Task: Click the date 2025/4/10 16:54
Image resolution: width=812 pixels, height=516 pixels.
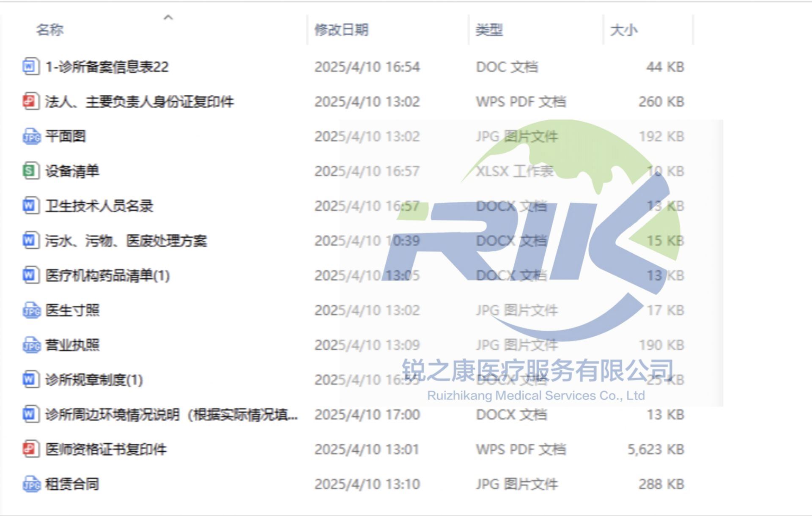Action: click(367, 67)
